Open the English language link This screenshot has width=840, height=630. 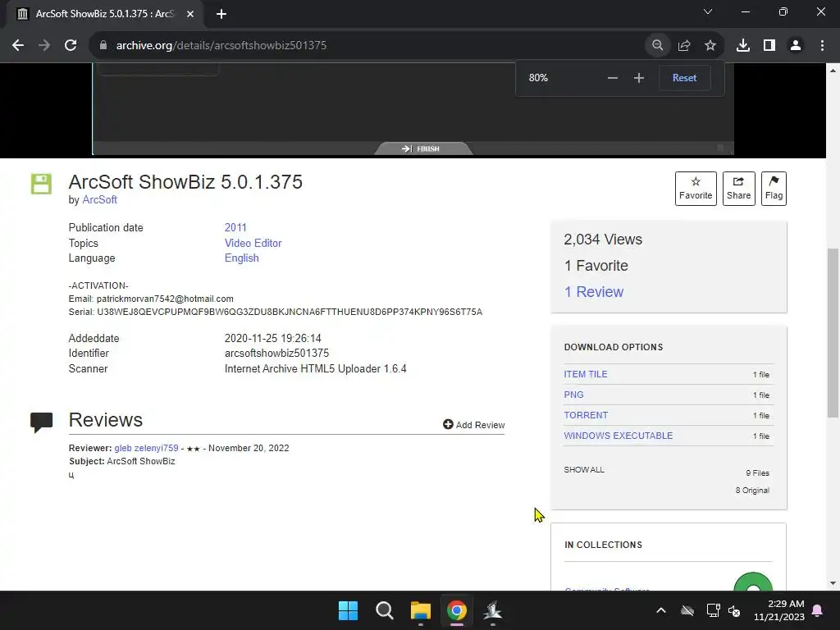point(242,258)
